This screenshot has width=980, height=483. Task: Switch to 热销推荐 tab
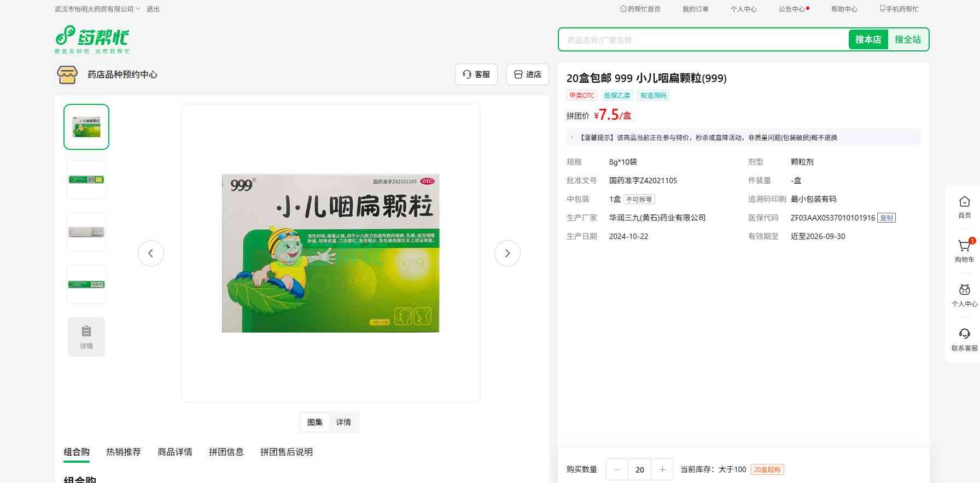pos(124,452)
